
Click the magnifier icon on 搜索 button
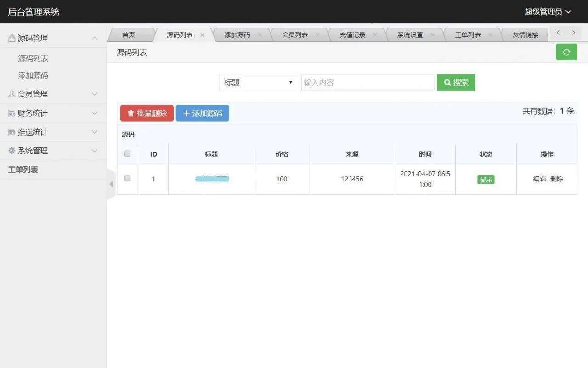[447, 83]
